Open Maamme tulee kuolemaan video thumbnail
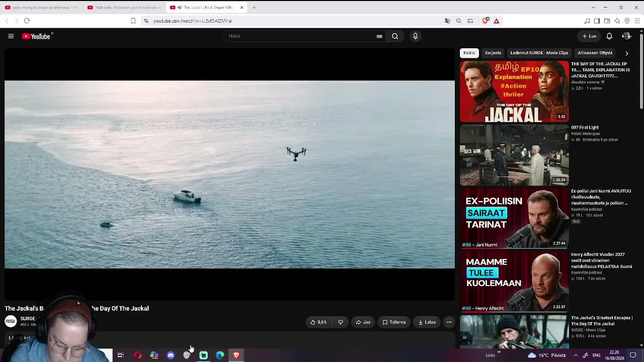The image size is (644, 362). coord(514,282)
